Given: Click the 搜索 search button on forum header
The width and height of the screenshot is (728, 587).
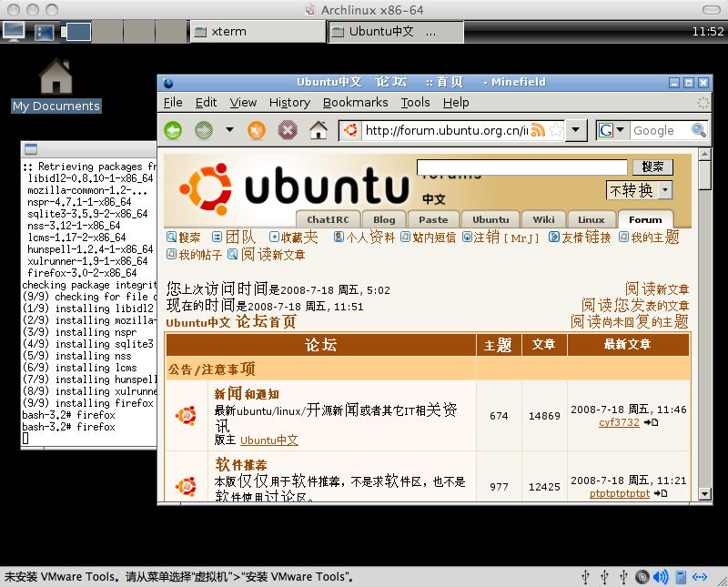Looking at the screenshot, I should coord(652,167).
